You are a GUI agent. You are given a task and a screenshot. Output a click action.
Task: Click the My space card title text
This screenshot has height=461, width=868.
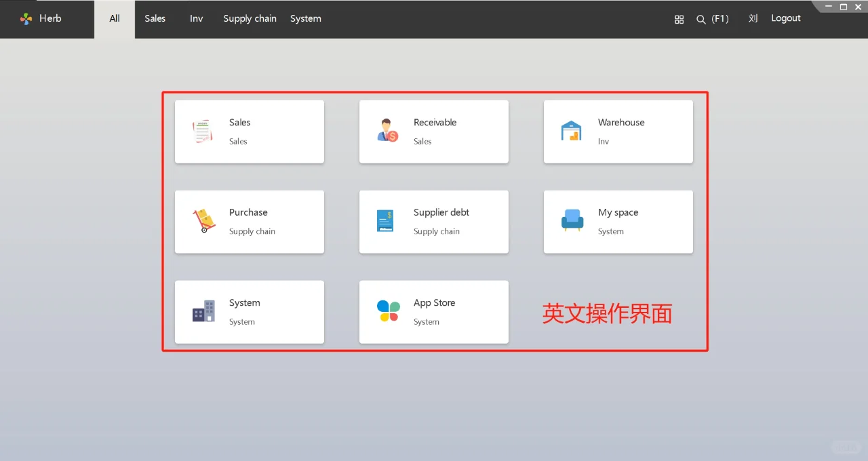click(618, 212)
